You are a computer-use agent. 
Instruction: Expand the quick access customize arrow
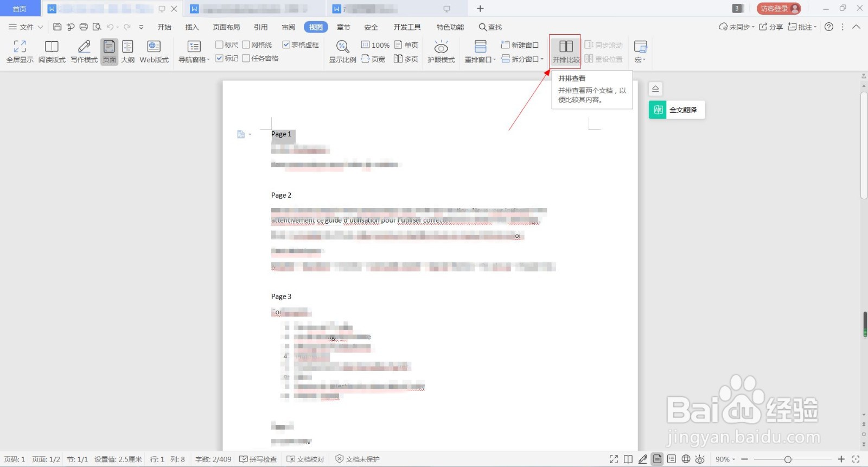point(141,27)
